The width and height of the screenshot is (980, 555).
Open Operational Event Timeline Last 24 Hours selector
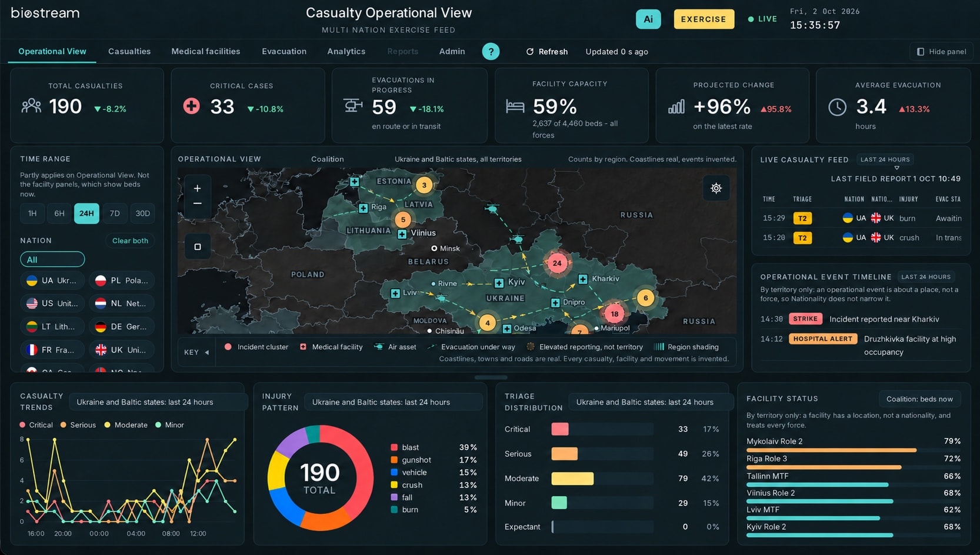coord(926,277)
